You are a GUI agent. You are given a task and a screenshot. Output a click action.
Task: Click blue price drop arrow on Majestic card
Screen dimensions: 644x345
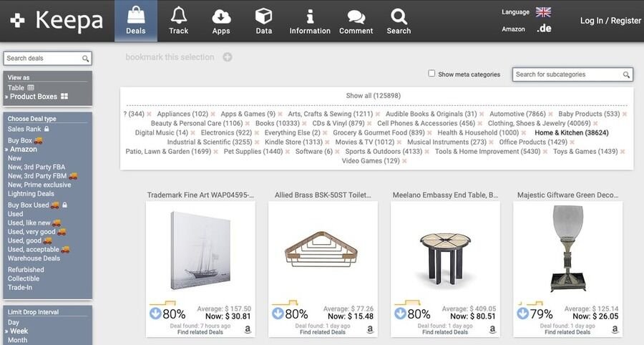[x=522, y=314]
